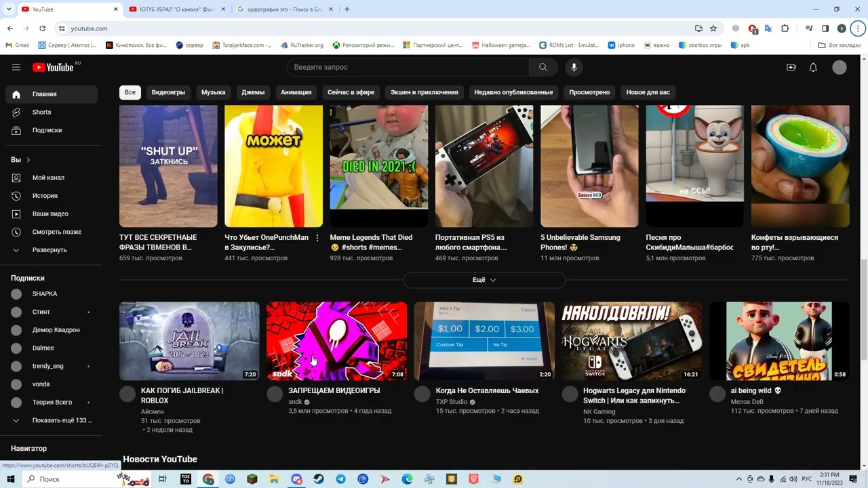This screenshot has height=488, width=868.
Task: Open Steam from the taskbar
Action: click(319, 479)
